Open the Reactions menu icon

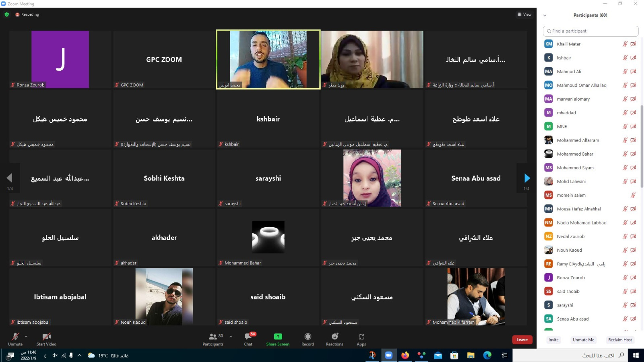point(334,337)
